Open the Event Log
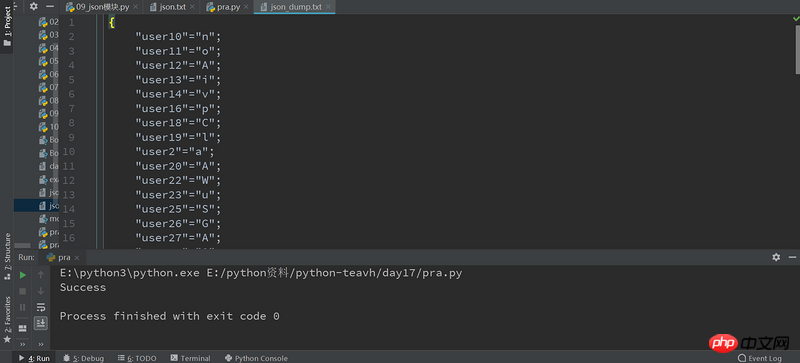Image resolution: width=800 pixels, height=363 pixels. pyautogui.click(x=760, y=358)
